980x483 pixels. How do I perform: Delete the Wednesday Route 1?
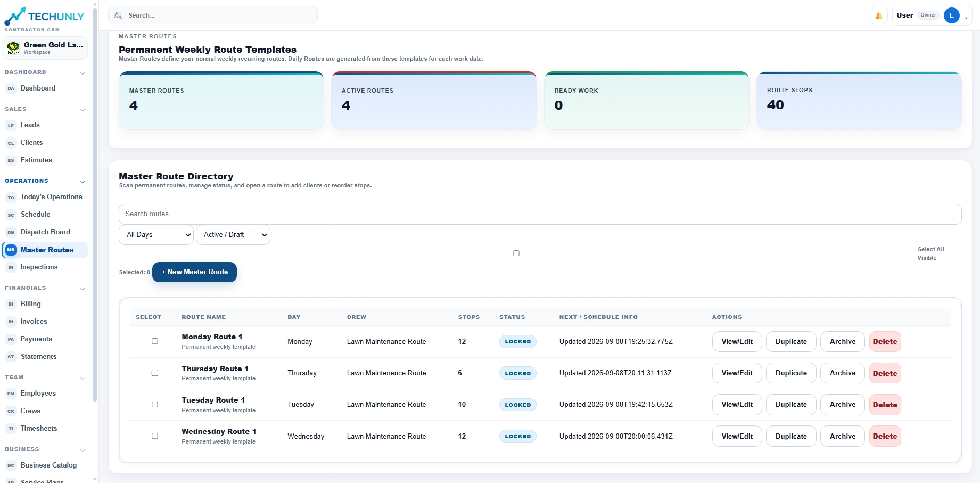[885, 436]
